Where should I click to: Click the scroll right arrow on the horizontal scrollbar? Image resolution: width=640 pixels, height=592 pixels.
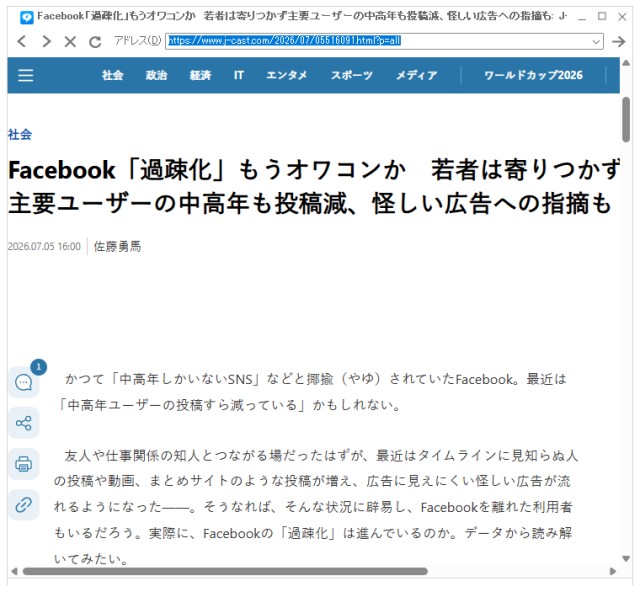click(613, 571)
